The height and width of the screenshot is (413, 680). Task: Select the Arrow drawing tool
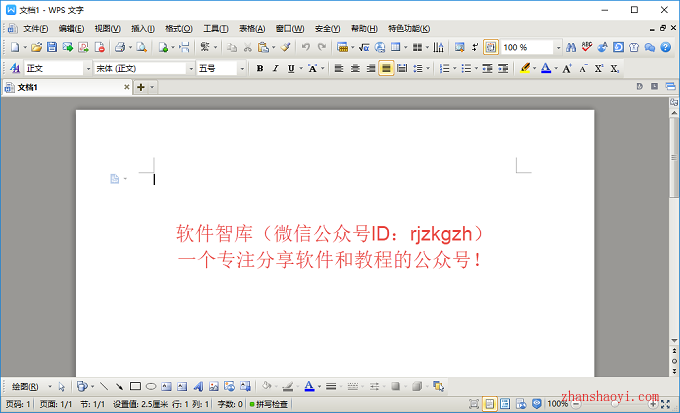tap(119, 386)
